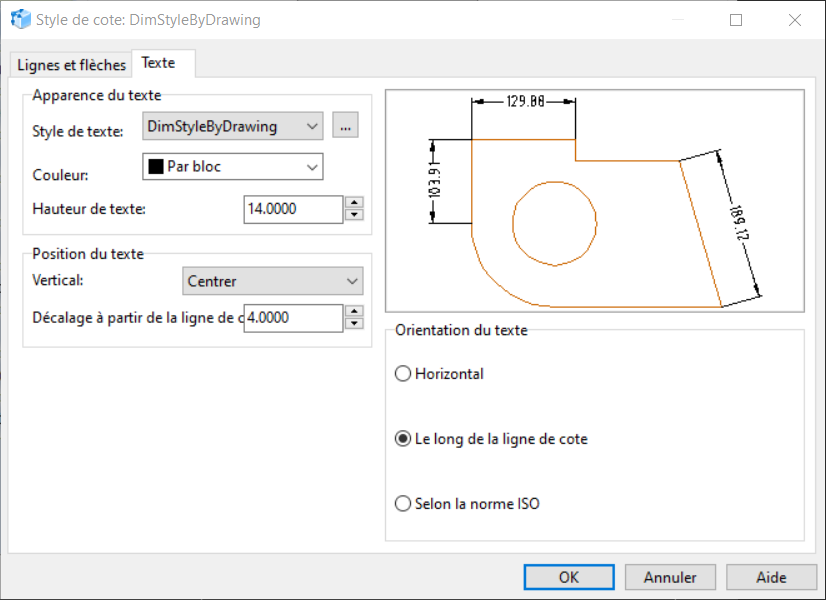Open the Vertical position Centrer dropdown
The width and height of the screenshot is (826, 600).
272,281
